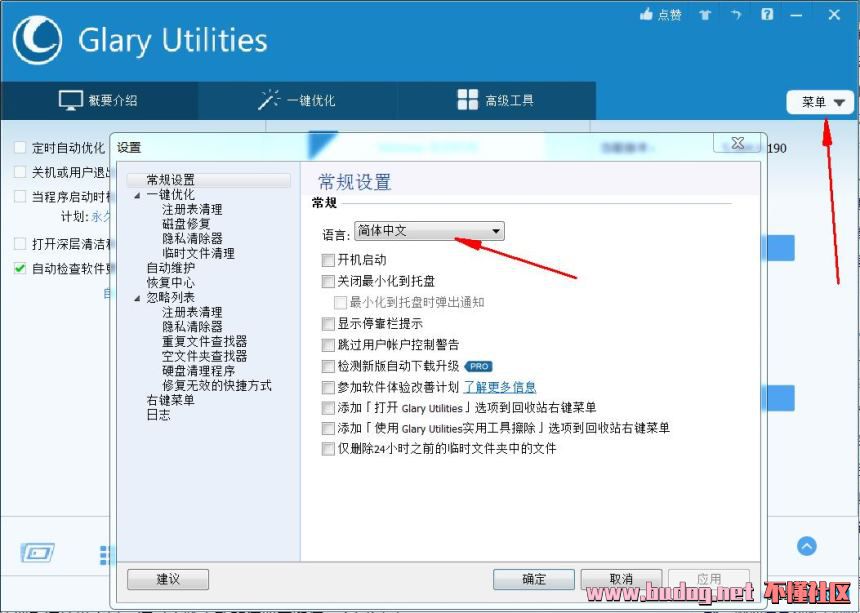
Task: Click the 建议 button
Action: (x=168, y=579)
